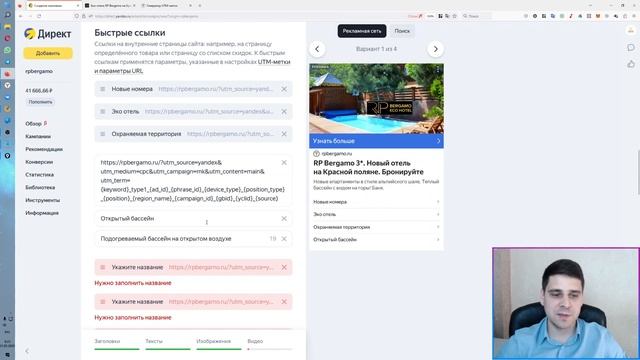Select the 'Поиск' preview tab

(x=402, y=31)
